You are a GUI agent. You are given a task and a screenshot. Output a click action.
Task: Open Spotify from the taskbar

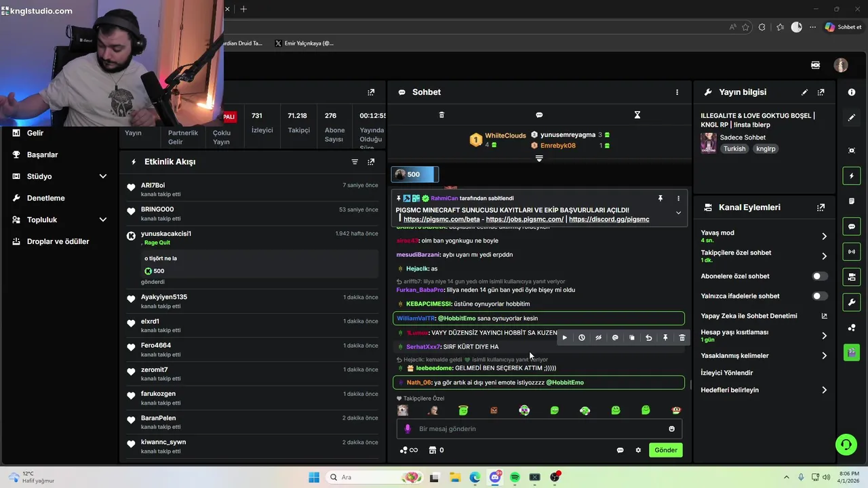tap(515, 477)
